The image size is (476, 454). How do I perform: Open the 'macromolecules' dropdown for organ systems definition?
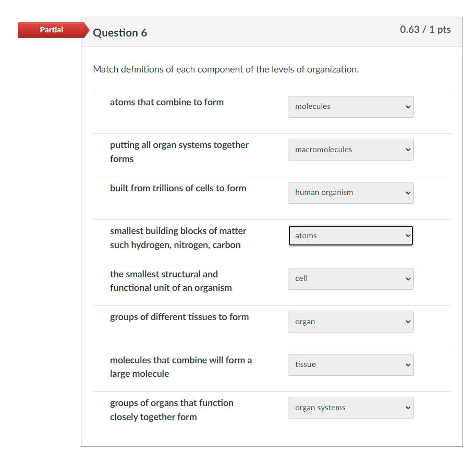tap(350, 150)
